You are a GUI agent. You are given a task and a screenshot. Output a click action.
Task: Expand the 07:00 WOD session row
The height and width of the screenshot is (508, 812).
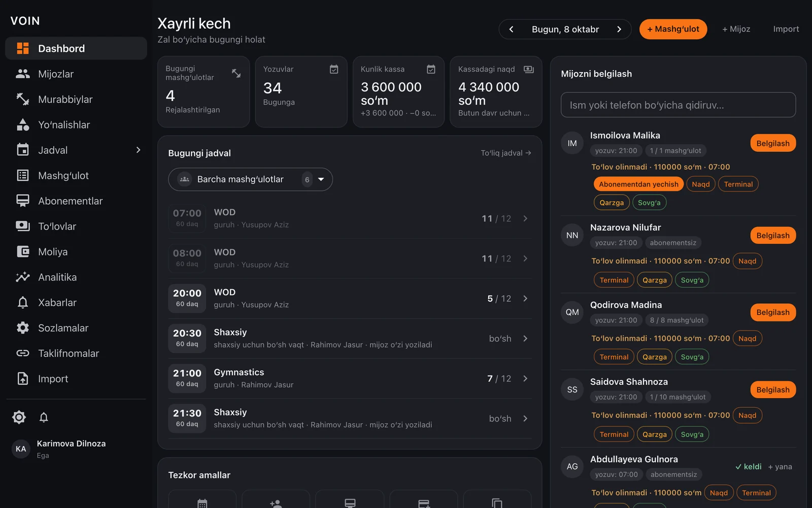pyautogui.click(x=350, y=218)
